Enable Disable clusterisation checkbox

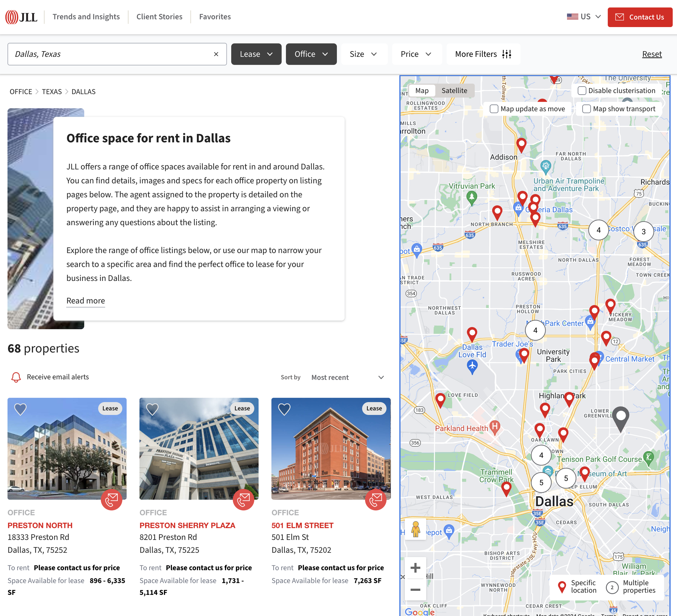[x=582, y=91]
